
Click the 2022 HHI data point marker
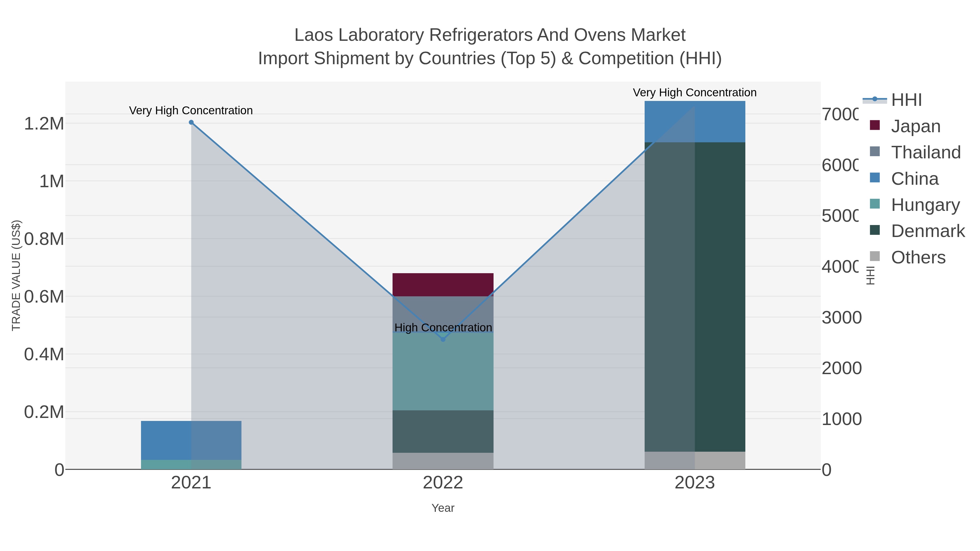[443, 339]
